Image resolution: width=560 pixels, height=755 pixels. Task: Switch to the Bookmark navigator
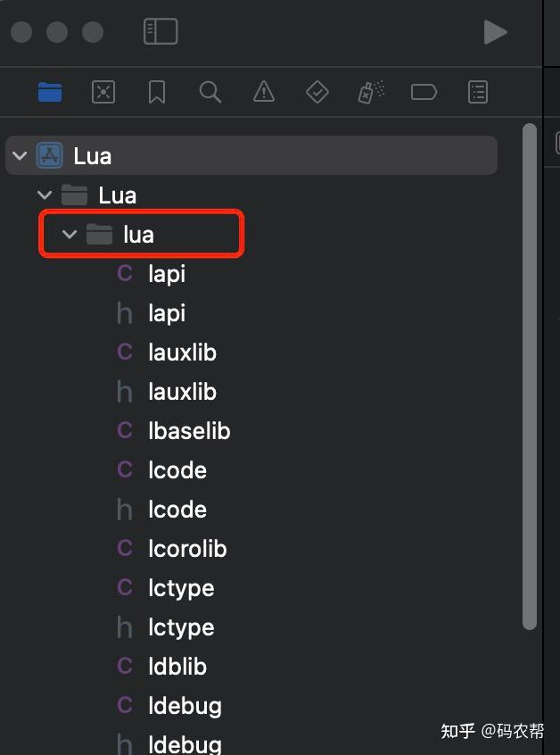[x=157, y=92]
